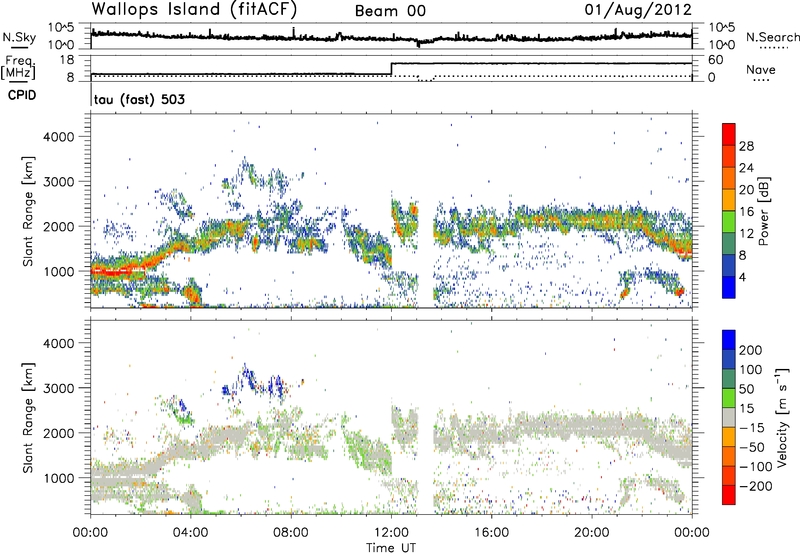Select the 'Freq. [MHz]' axis label
Viewport: 800px width, 554px height.
pos(20,68)
